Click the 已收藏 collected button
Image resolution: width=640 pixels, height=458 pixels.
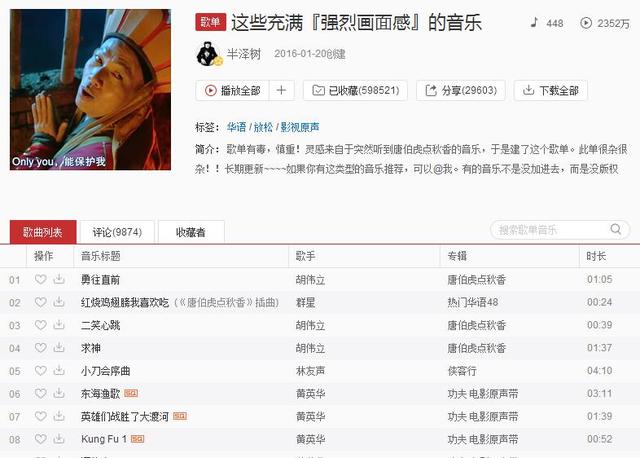[355, 90]
